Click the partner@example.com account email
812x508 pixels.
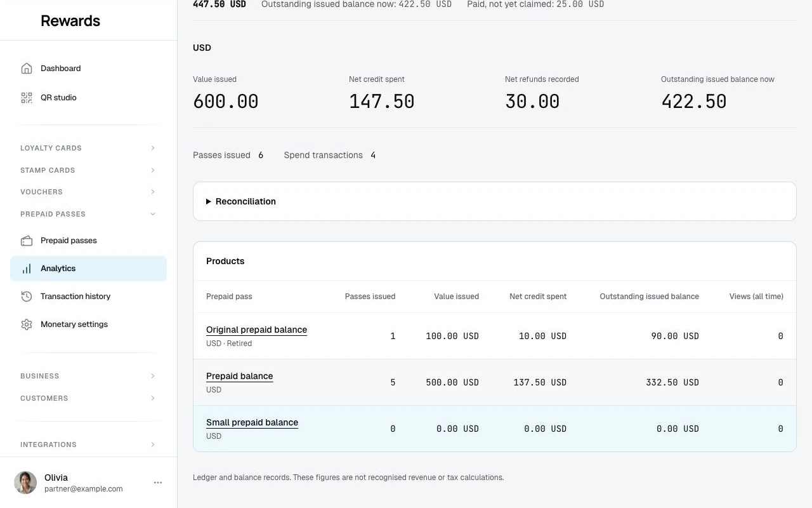tap(84, 489)
